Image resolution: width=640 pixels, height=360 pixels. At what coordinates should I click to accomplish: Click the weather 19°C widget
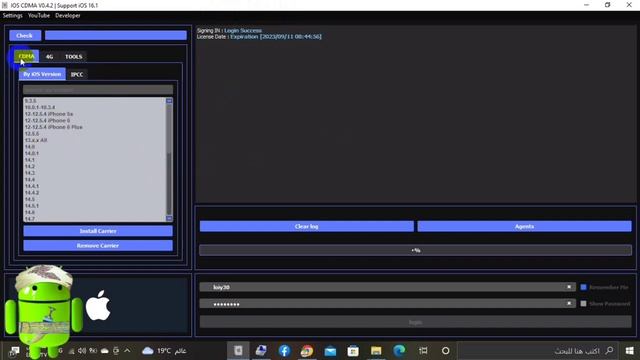point(164,351)
